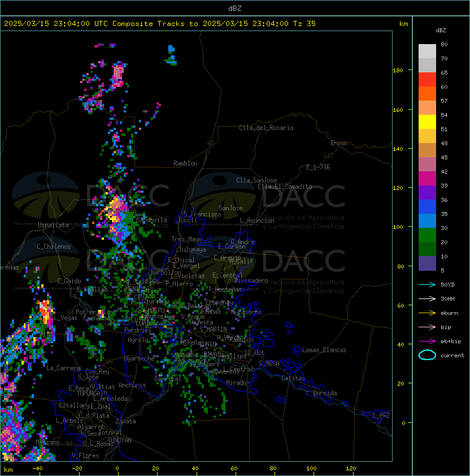The image size is (470, 476).
Task: Click the 'Uspallata' place label on map
Action: [53, 225]
